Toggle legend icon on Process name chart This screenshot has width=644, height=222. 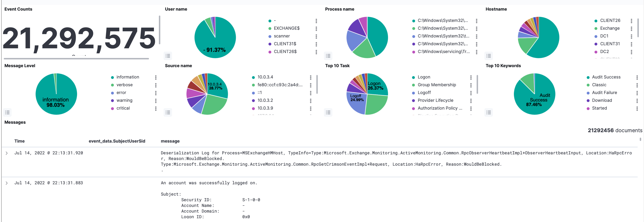click(328, 56)
